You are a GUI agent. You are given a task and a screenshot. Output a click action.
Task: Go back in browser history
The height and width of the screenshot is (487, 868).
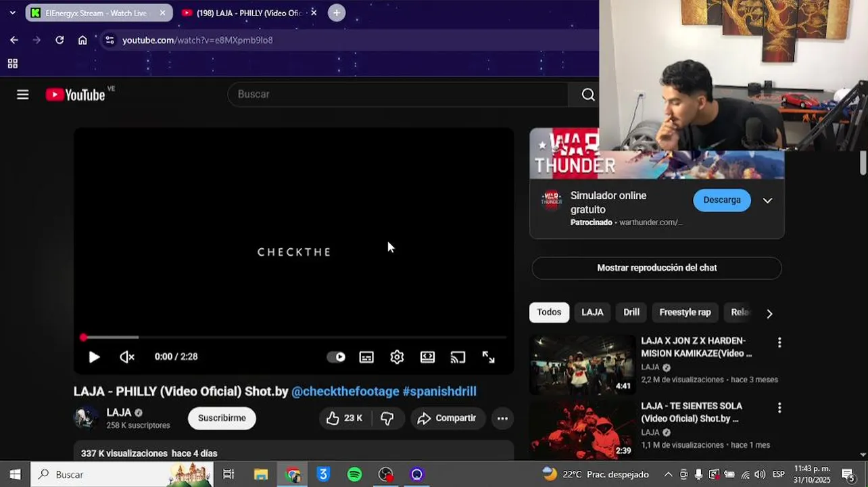coord(14,40)
